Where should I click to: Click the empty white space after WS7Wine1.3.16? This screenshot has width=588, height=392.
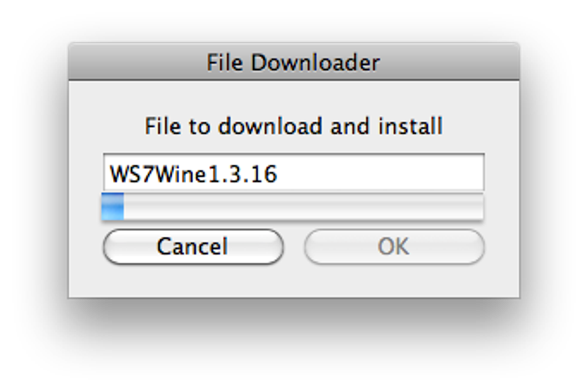tap(380, 173)
